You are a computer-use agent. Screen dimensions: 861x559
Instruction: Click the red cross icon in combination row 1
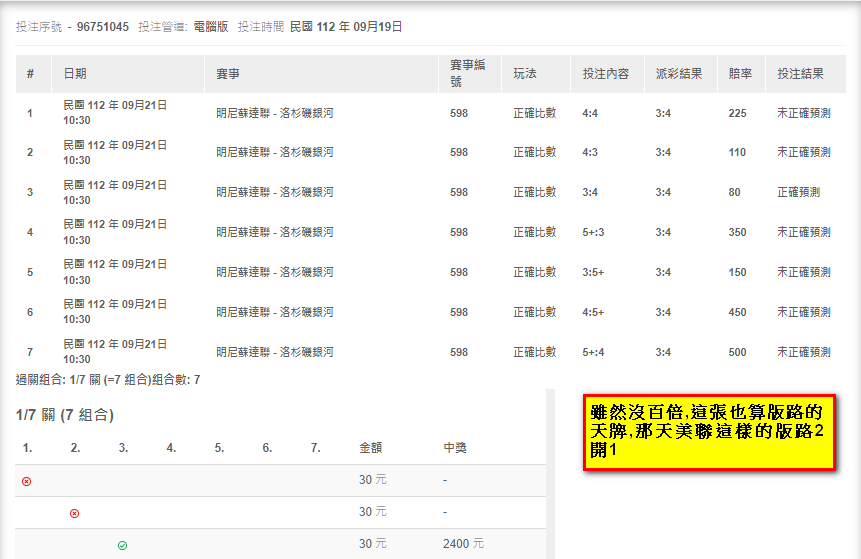click(x=26, y=482)
